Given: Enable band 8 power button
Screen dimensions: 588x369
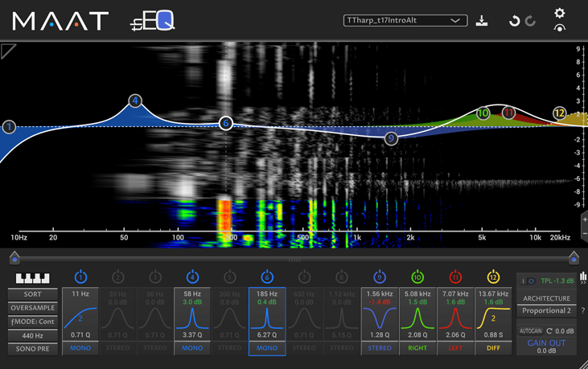Looking at the screenshot, I should 341,277.
